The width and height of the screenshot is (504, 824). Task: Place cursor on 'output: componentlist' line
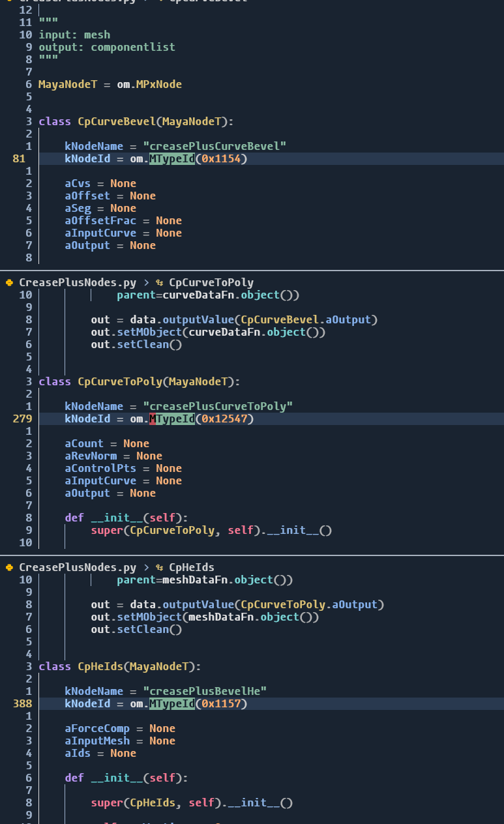(x=107, y=47)
